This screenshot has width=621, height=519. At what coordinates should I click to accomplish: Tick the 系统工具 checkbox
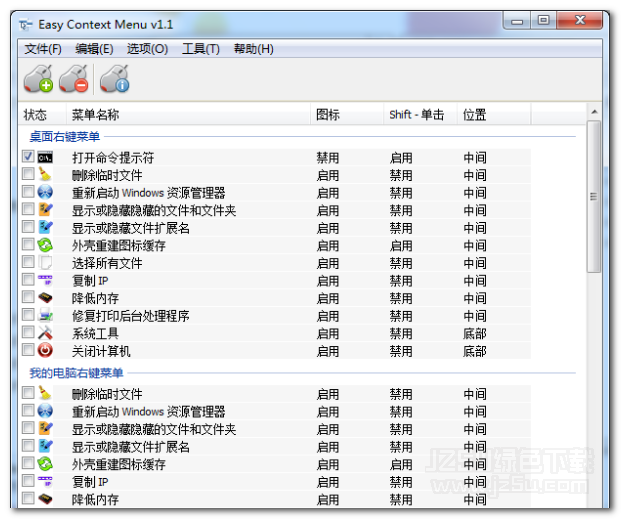[x=28, y=332]
